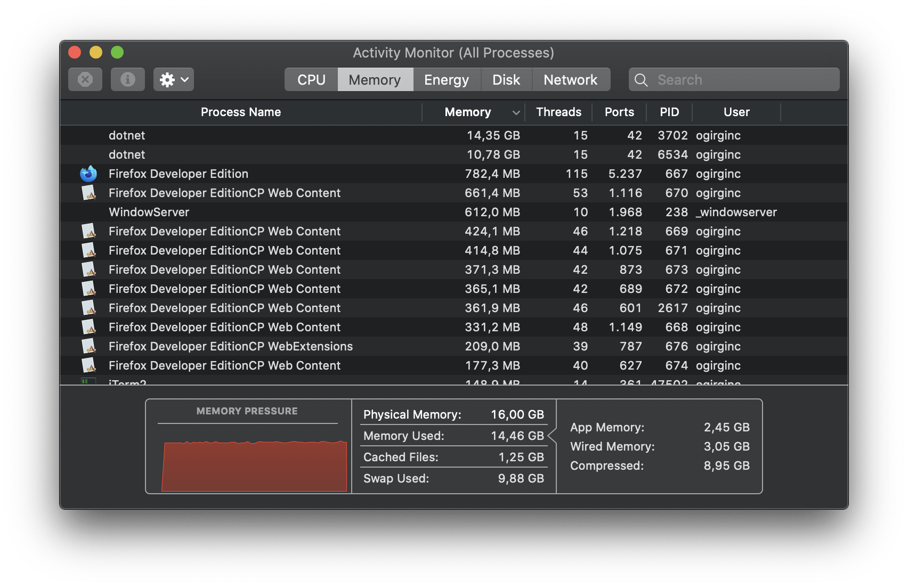Select the Network tab
Viewport: 908px width, 588px height.
pyautogui.click(x=570, y=80)
